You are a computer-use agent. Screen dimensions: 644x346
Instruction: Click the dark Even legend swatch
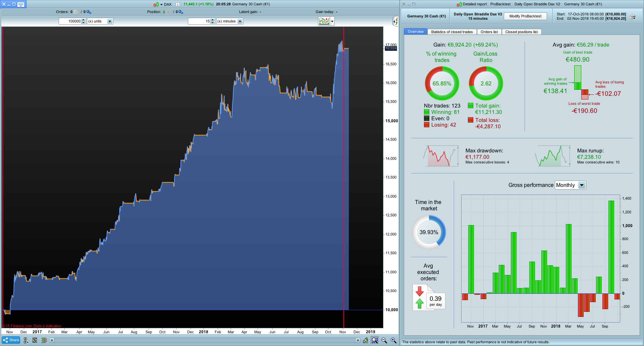click(x=427, y=118)
